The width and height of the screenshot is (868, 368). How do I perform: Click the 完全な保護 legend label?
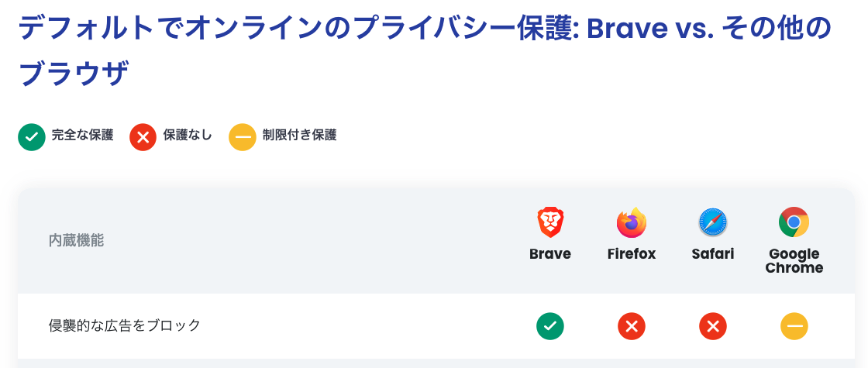(x=83, y=136)
